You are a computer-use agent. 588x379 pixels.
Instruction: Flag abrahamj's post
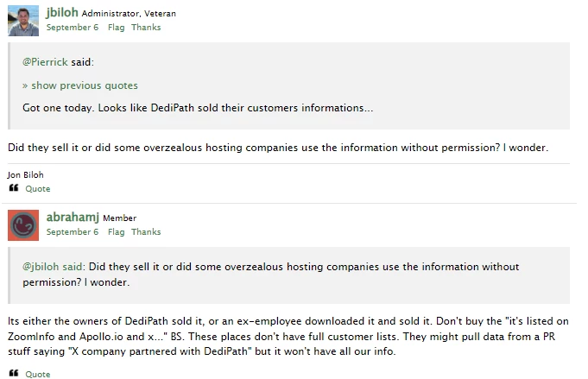click(x=116, y=232)
